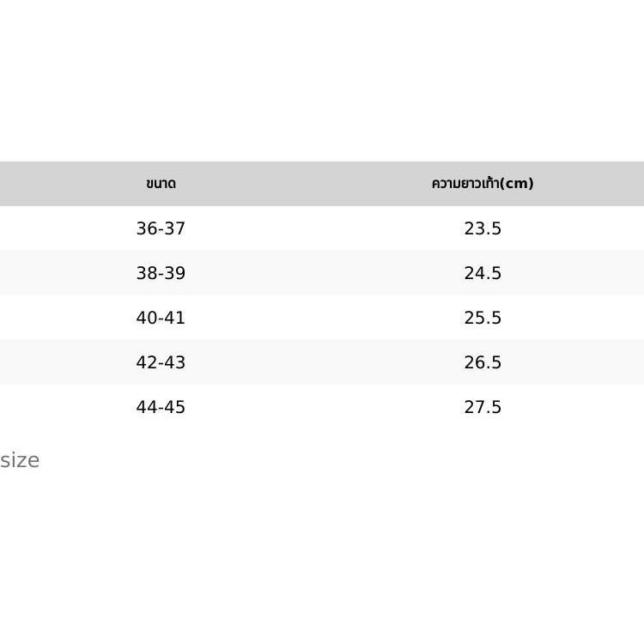Screen dimensions: 644x644
Task: Click the 24.5 foot length value
Action: coord(483,273)
